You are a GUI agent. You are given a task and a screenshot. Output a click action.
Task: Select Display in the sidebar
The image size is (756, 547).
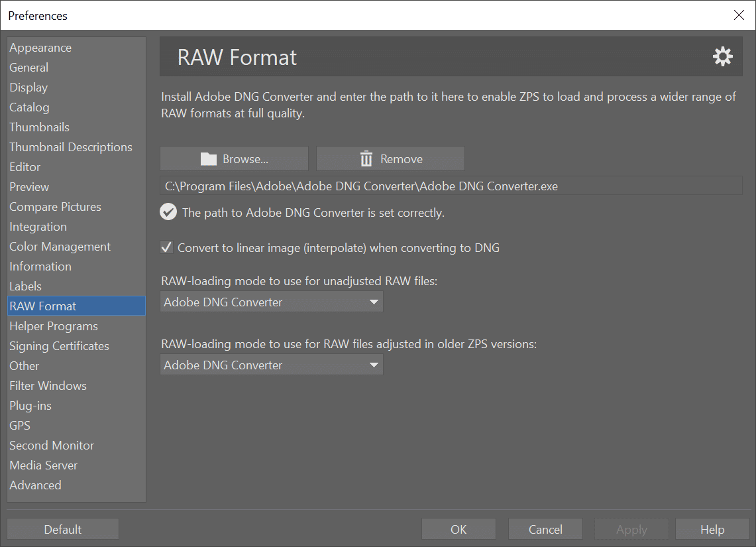(x=76, y=88)
